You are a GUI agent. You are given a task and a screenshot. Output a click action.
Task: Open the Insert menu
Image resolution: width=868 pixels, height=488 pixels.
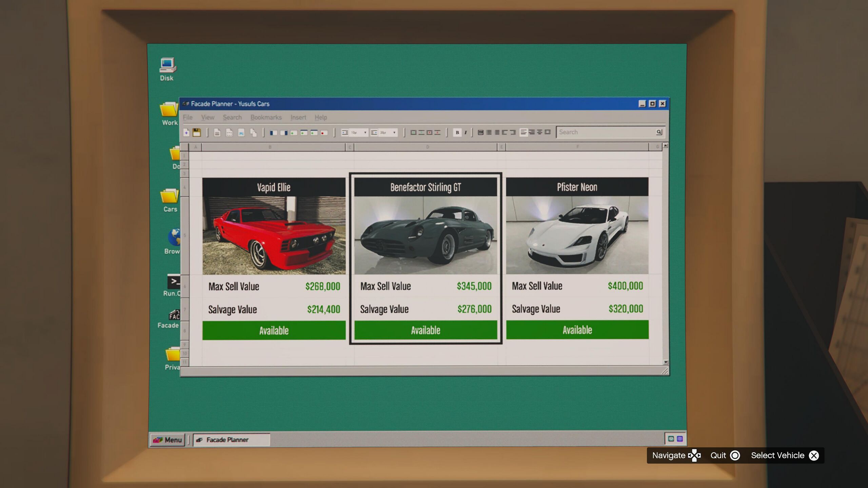click(298, 117)
